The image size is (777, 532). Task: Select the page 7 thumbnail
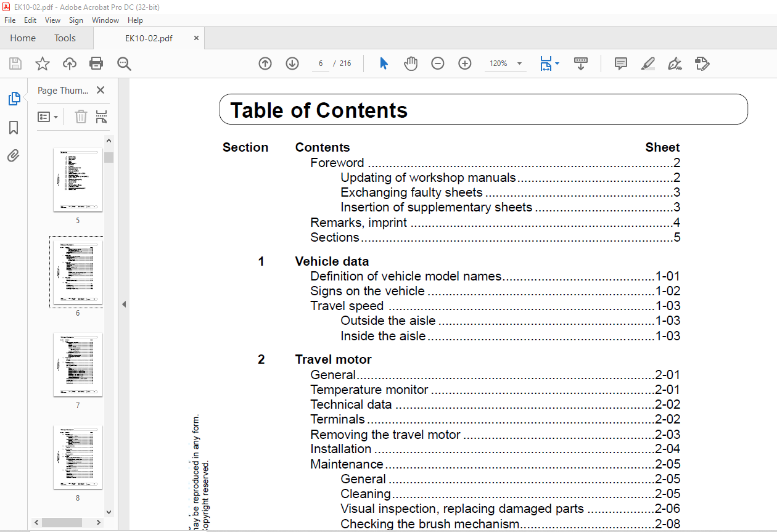click(78, 364)
